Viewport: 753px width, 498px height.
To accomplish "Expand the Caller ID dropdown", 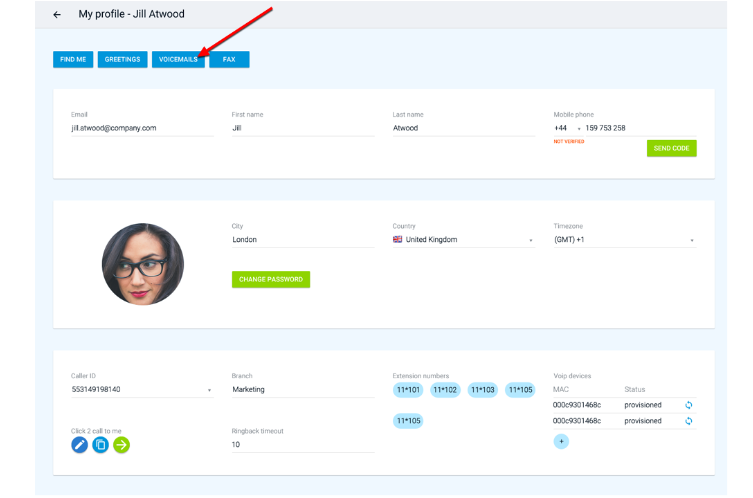I will click(x=209, y=390).
